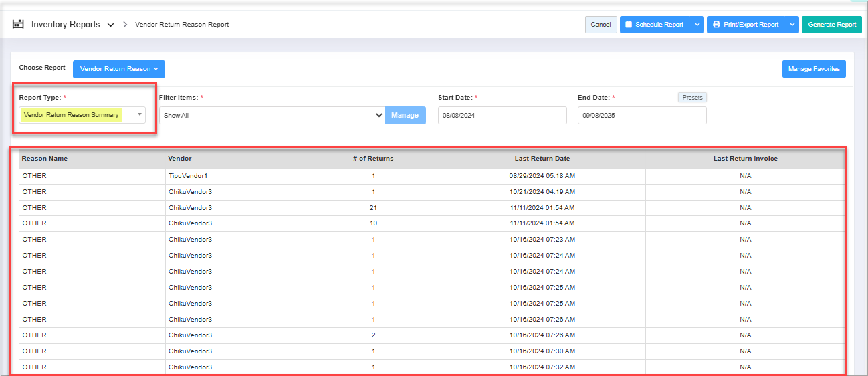Viewport: 868px width, 376px height.
Task: Click the Manage button beside Filter Items
Action: click(x=405, y=115)
